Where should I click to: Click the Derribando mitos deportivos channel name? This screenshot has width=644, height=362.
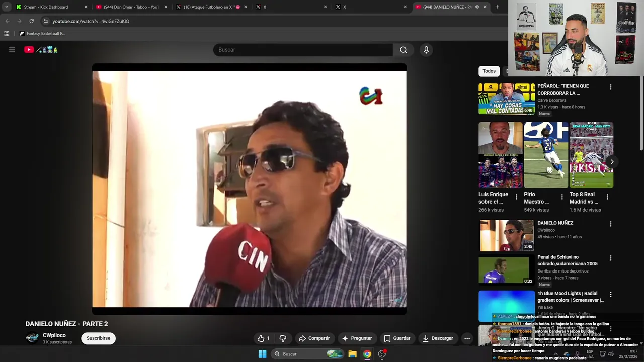pos(563,271)
